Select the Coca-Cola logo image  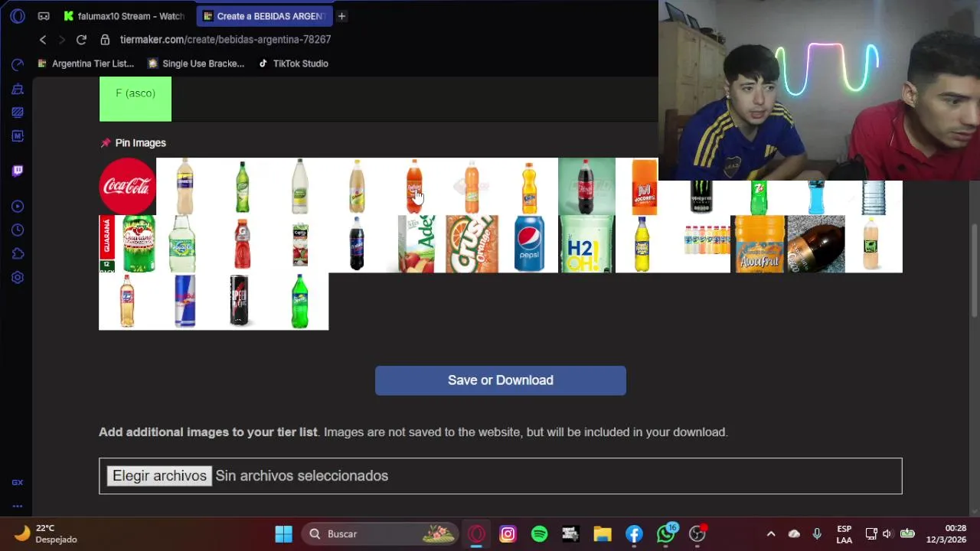click(x=127, y=186)
